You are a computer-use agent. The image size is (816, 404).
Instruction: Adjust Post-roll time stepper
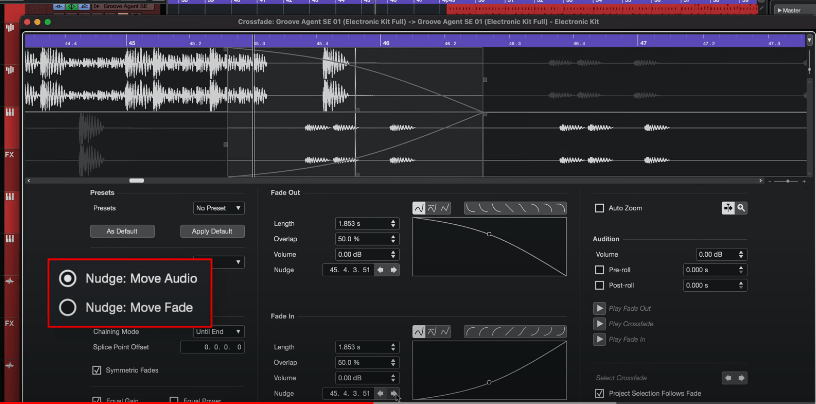pyautogui.click(x=741, y=285)
